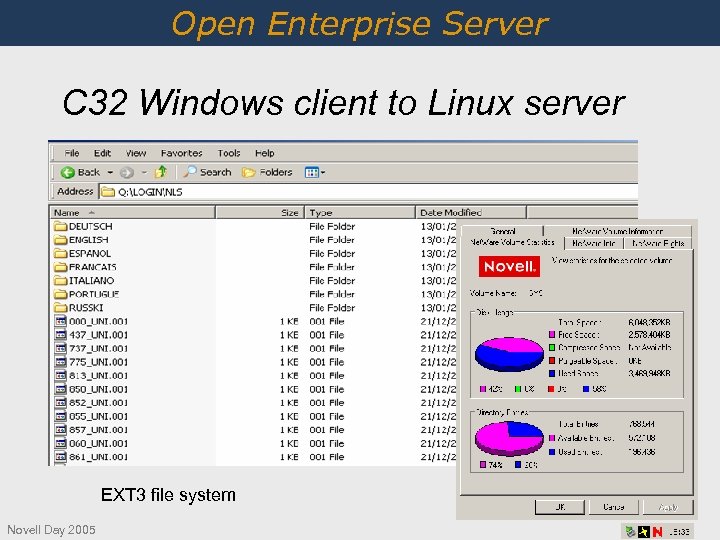Click the Cancel button in dialog
The height and width of the screenshot is (540, 720).
pyautogui.click(x=613, y=507)
